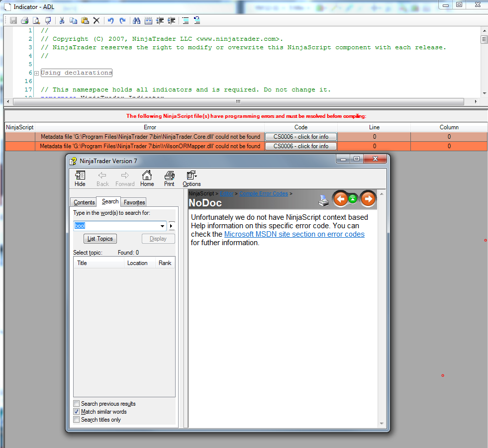Click the editor vertical scroll up arrow
This screenshot has height=448, width=488.
484,31
